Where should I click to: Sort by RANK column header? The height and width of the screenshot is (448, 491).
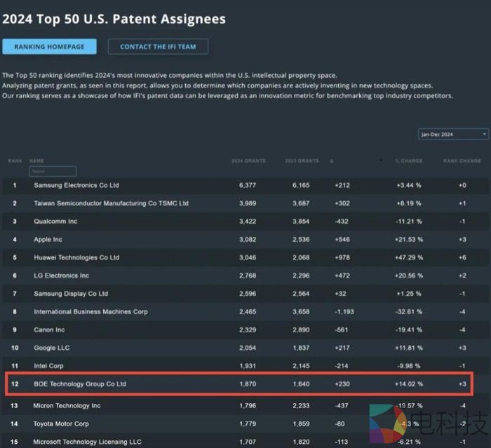[x=15, y=161]
